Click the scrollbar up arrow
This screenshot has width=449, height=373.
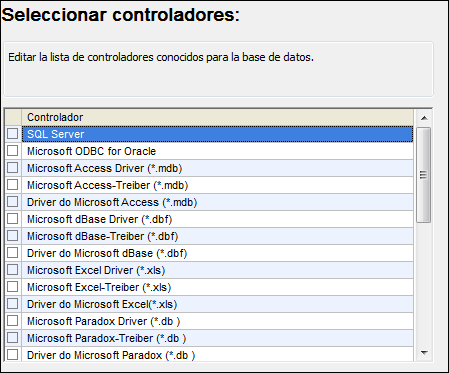coord(424,118)
